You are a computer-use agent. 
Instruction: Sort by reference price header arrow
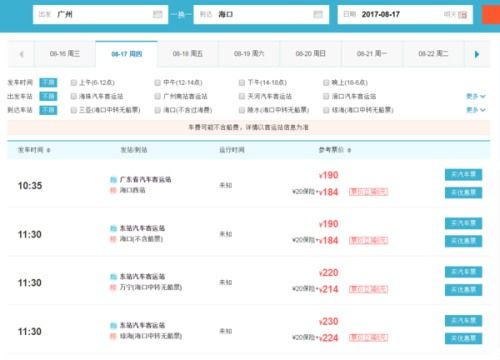click(349, 150)
